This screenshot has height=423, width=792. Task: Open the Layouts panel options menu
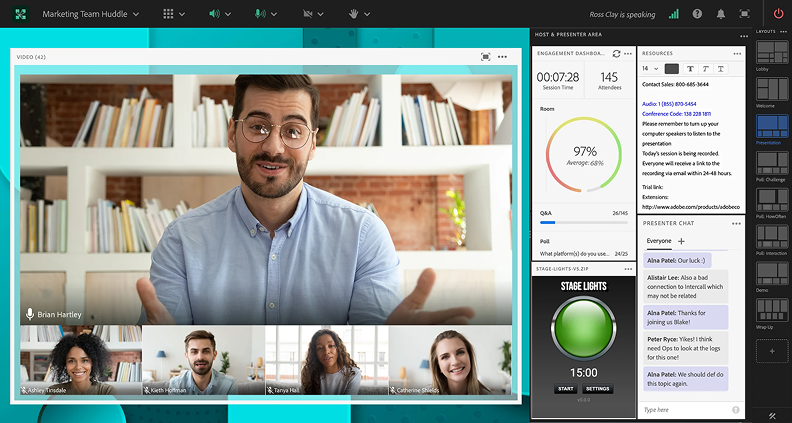click(x=783, y=31)
